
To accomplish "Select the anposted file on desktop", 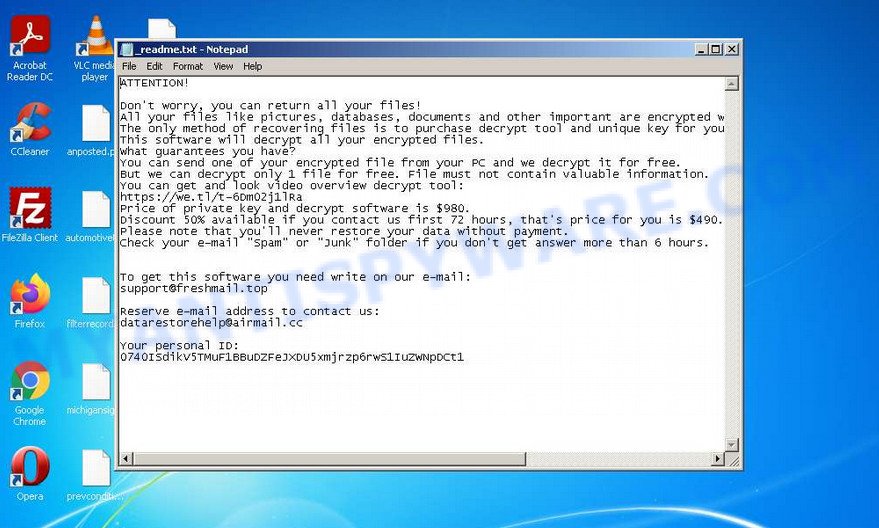I will [x=94, y=130].
